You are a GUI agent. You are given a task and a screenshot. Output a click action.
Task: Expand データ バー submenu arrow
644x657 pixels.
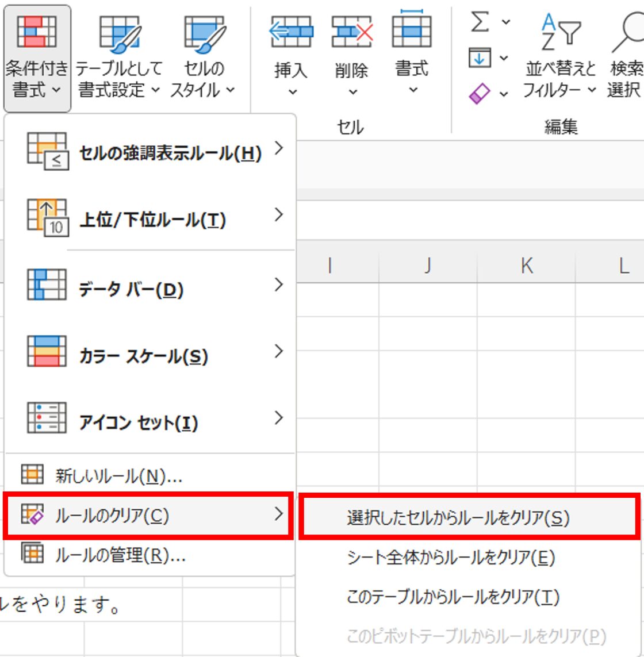click(x=279, y=285)
